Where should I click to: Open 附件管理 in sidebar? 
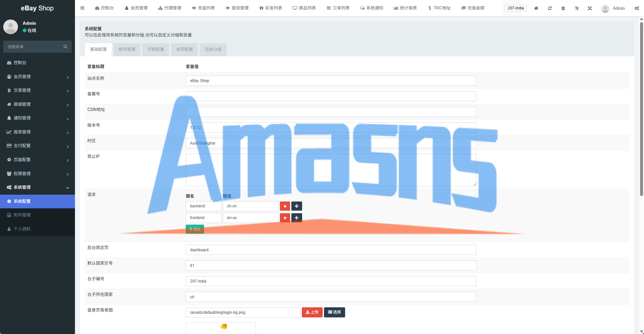pyautogui.click(x=37, y=215)
